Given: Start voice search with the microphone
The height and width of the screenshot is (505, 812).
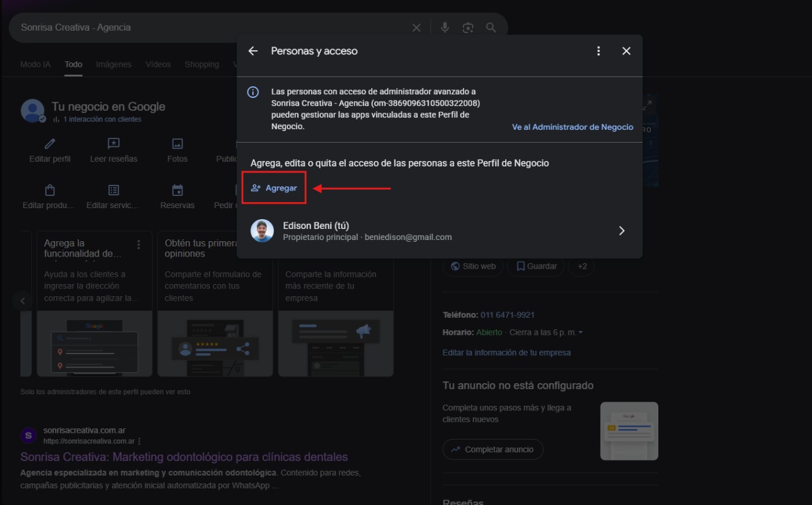Looking at the screenshot, I should (445, 28).
